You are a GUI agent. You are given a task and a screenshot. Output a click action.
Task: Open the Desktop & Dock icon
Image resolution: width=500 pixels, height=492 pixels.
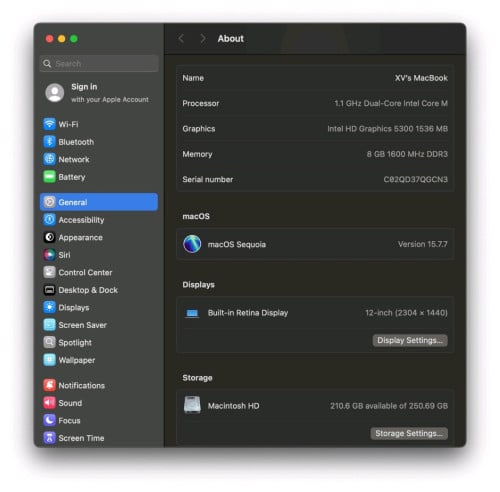49,290
